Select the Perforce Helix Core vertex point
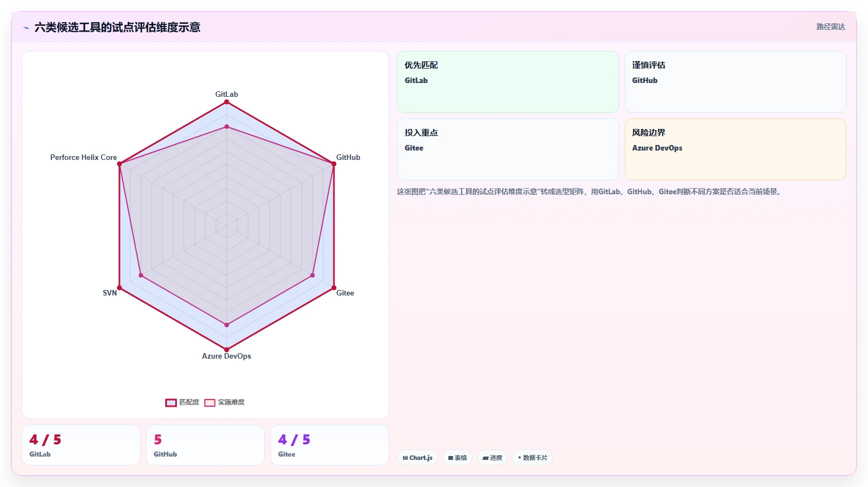Image resolution: width=868 pixels, height=487 pixels. pyautogui.click(x=119, y=164)
